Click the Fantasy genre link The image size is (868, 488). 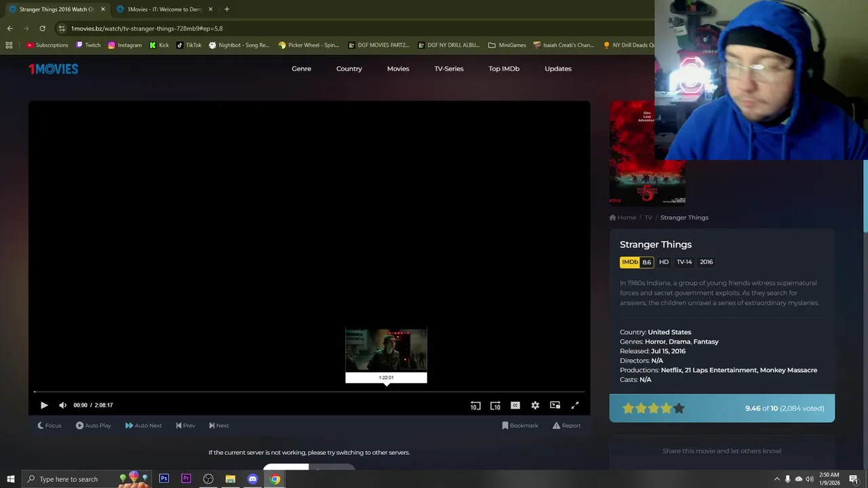[x=706, y=342]
